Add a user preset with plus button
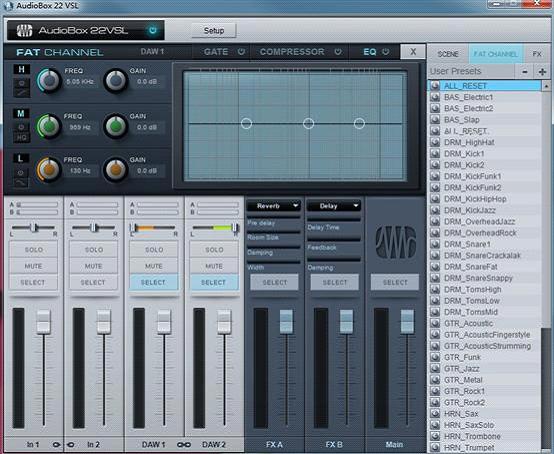Viewport: 554px width, 454px height. tap(542, 72)
